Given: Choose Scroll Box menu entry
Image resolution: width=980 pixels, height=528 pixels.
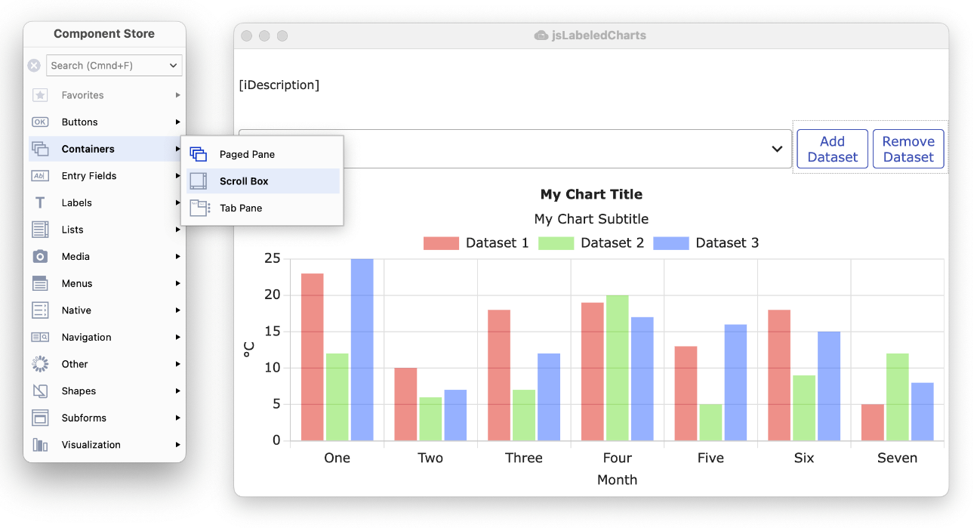Looking at the screenshot, I should [263, 181].
